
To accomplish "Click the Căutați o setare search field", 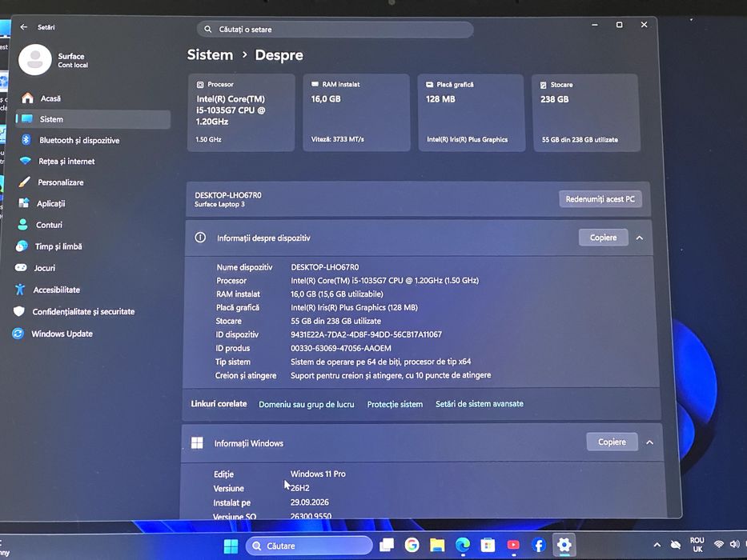I will point(335,29).
